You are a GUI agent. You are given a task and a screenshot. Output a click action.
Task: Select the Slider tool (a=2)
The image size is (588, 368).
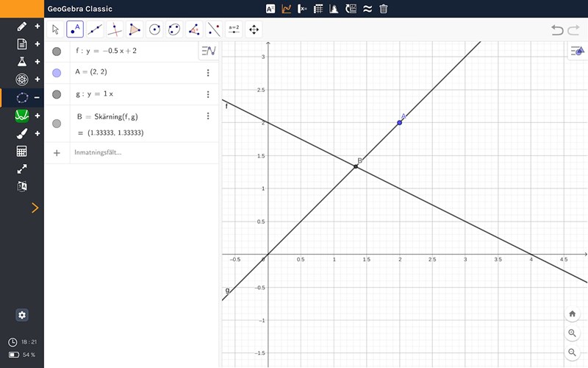[234, 29]
